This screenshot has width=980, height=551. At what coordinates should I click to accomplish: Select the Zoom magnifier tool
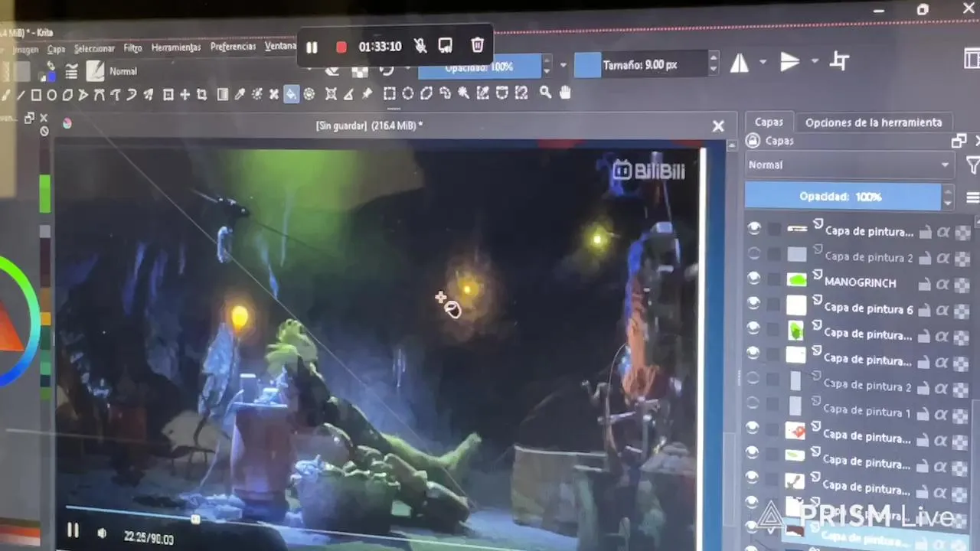pos(545,93)
